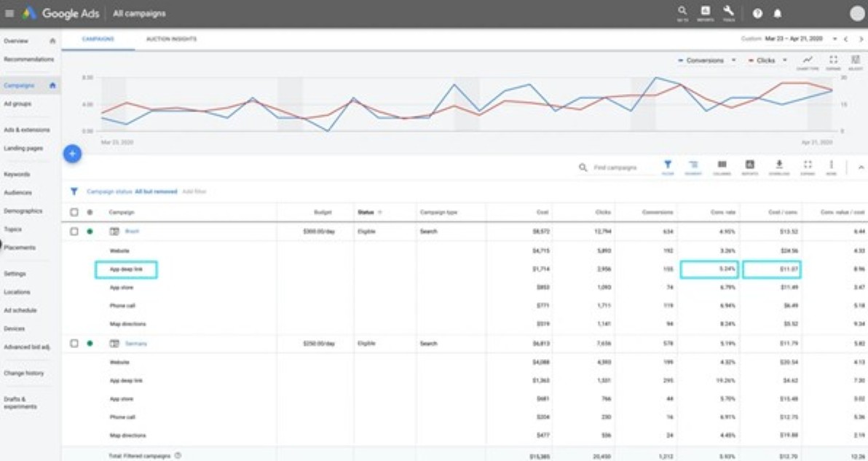Open the Brazil campaign link
868x461 pixels.
(132, 232)
